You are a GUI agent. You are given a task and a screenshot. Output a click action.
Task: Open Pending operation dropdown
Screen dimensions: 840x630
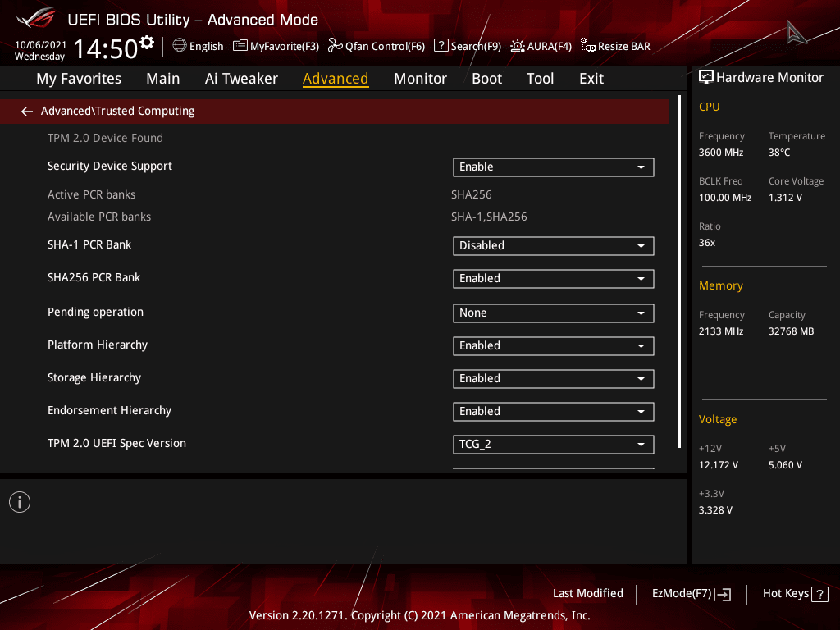554,313
